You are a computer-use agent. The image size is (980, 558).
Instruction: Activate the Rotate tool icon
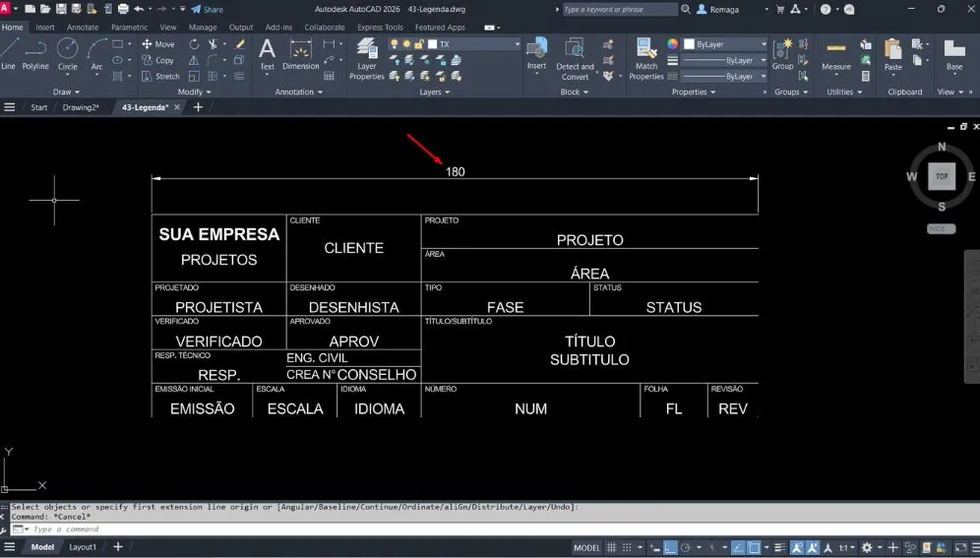point(195,44)
